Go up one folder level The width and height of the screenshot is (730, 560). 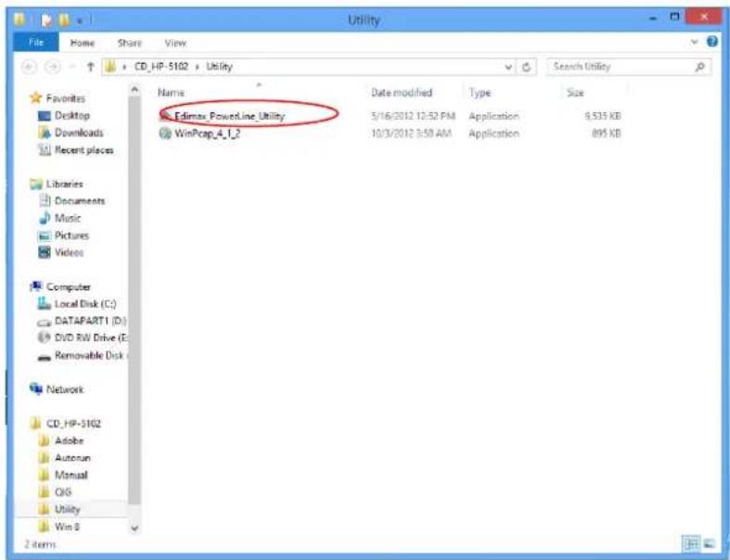pos(91,67)
